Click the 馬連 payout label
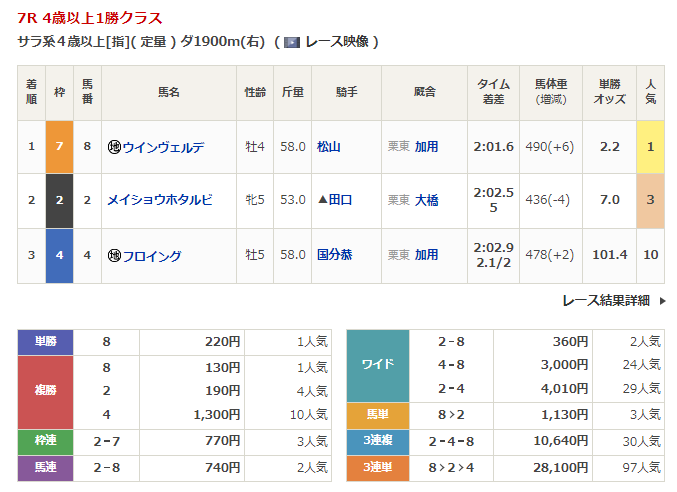The width and height of the screenshot is (677, 492). click(x=46, y=466)
